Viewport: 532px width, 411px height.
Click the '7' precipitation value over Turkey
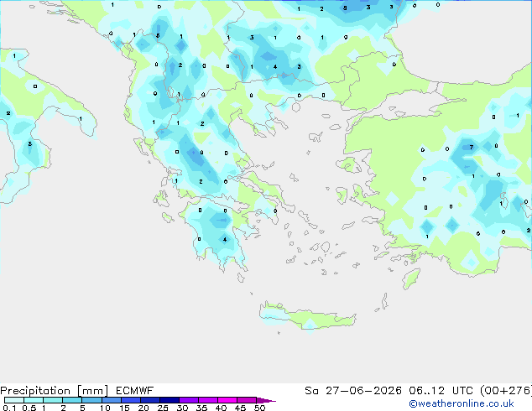coord(472,147)
